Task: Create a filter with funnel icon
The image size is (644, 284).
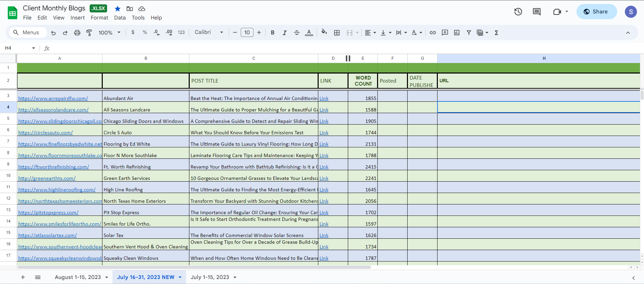Action: click(x=469, y=33)
